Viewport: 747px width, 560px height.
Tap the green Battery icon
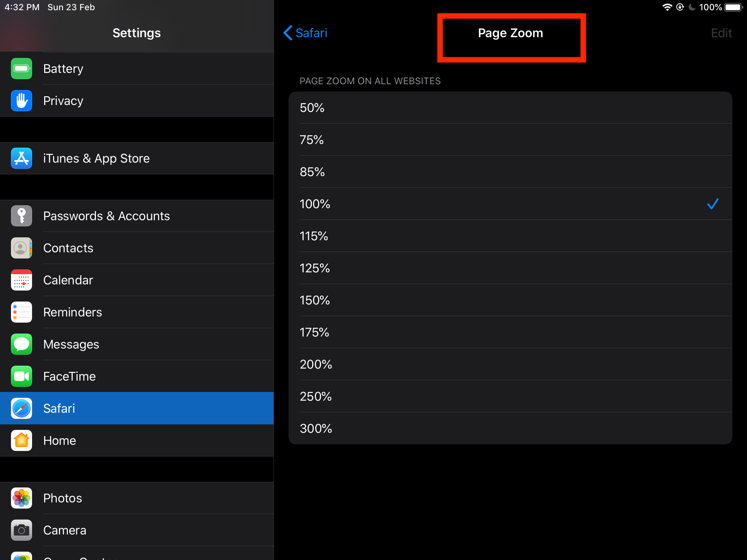pyautogui.click(x=22, y=69)
